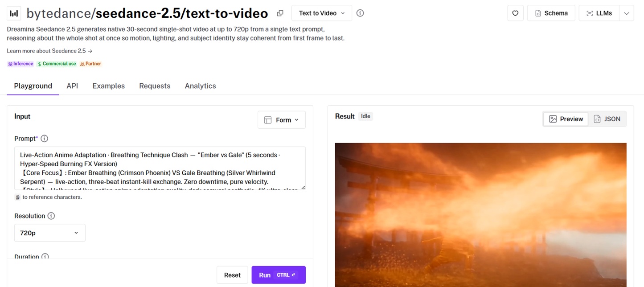The height and width of the screenshot is (287, 644).
Task: Open the Requests tab
Action: click(x=155, y=86)
